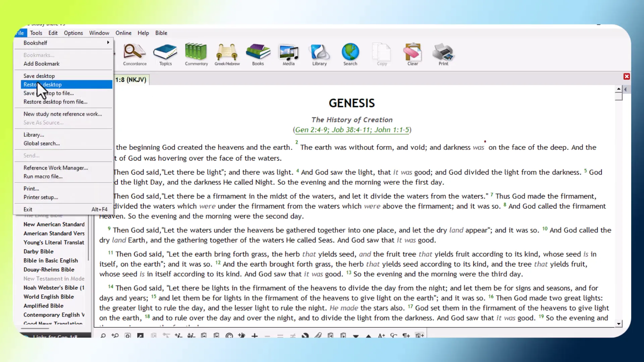This screenshot has width=644, height=362.
Task: Open the Bible menu
Action: tap(161, 33)
